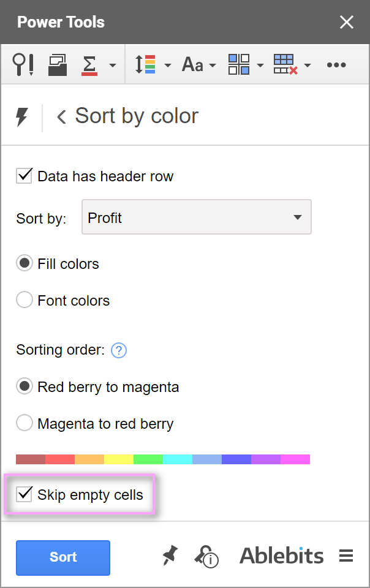This screenshot has width=370, height=588.
Task: Expand the arrow next to Aa icon
Action: (x=213, y=66)
